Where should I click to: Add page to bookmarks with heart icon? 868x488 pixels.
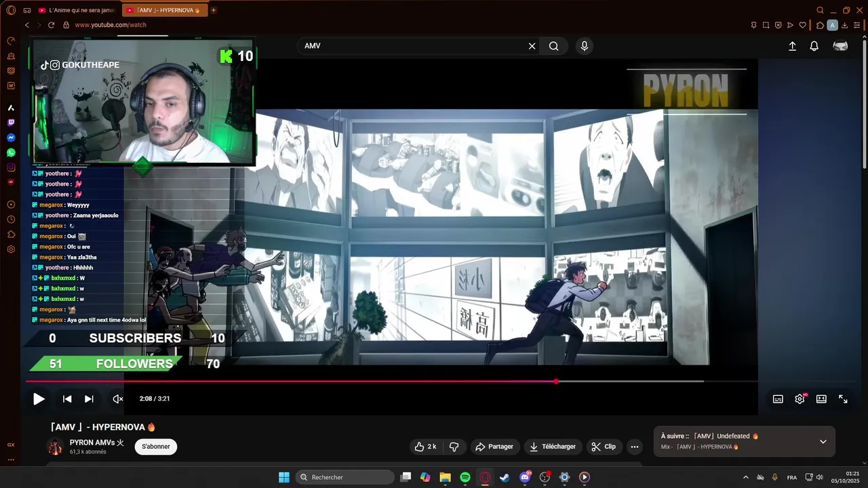(x=803, y=25)
